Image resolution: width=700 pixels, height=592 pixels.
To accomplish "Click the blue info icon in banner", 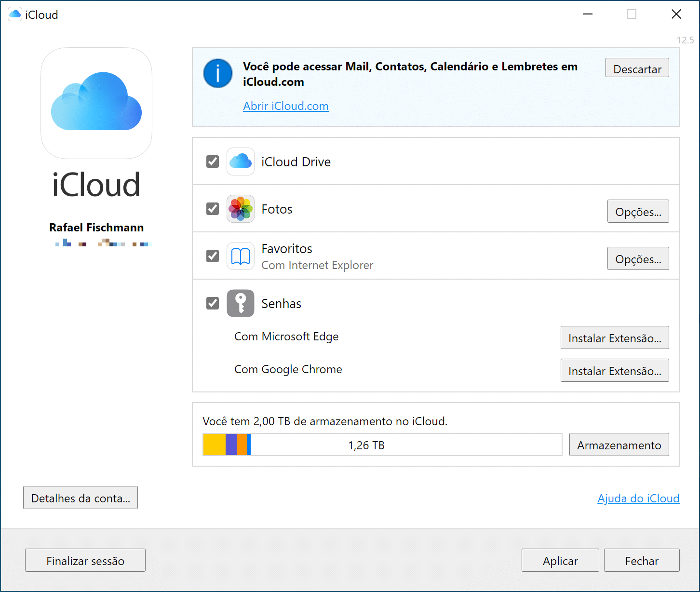I will click(x=218, y=73).
